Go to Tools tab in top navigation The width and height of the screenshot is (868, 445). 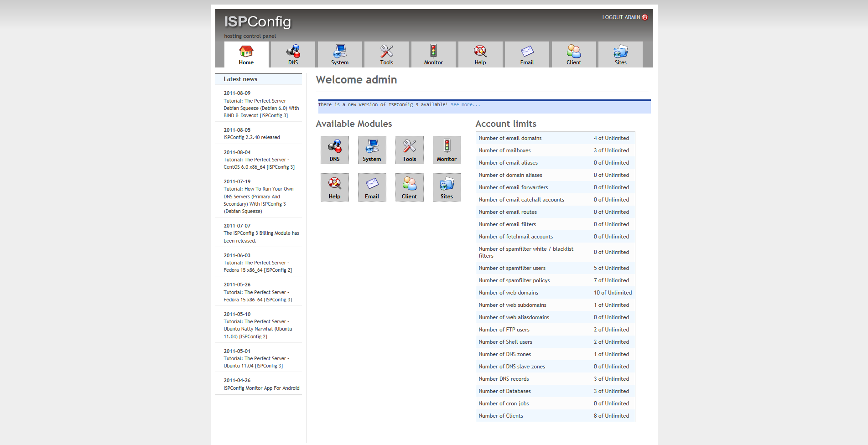coord(387,55)
